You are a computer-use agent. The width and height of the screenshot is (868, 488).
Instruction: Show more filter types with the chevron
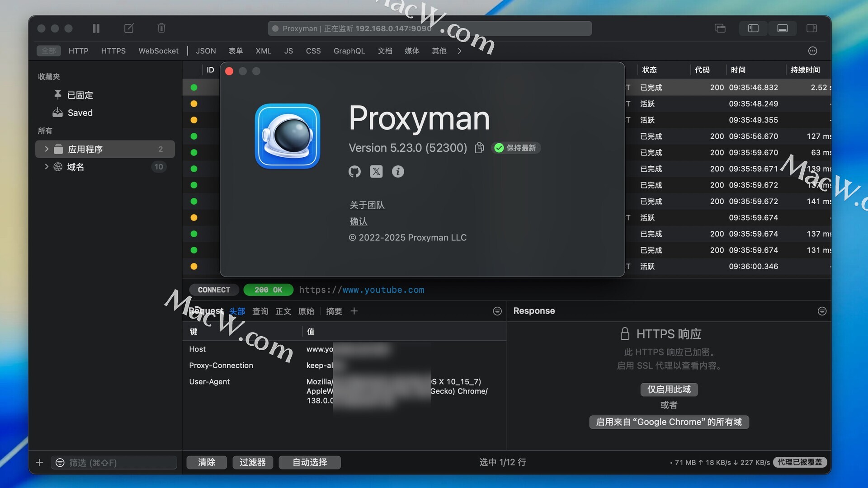click(x=459, y=51)
